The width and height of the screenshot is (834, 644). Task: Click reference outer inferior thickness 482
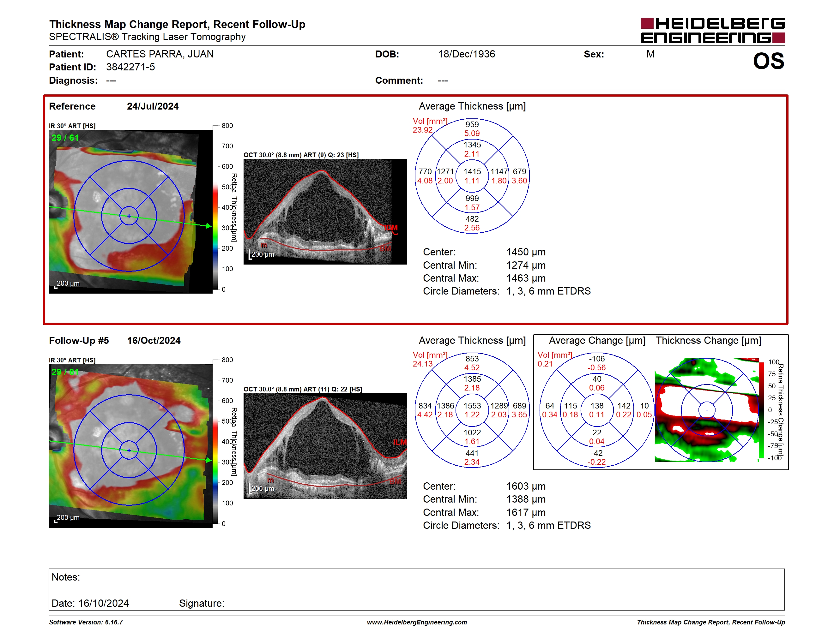tap(472, 219)
